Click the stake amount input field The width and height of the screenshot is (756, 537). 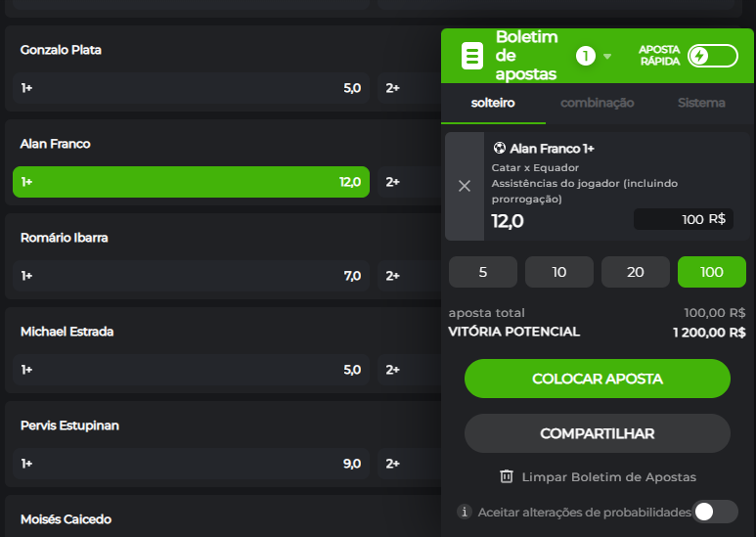coord(683,219)
